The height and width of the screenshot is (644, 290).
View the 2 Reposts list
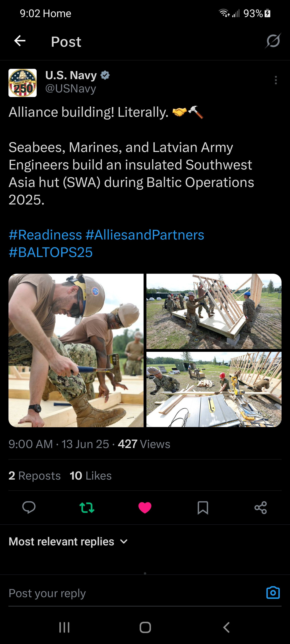coord(34,476)
